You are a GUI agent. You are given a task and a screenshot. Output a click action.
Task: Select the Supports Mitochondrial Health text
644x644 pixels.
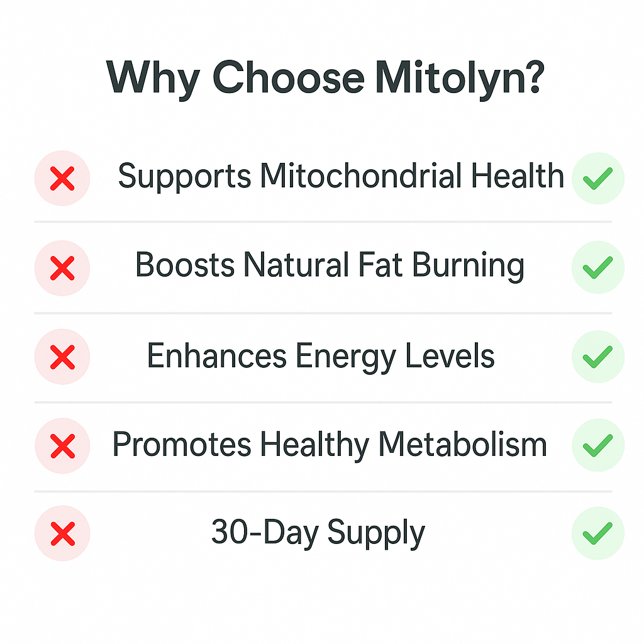[x=341, y=177]
